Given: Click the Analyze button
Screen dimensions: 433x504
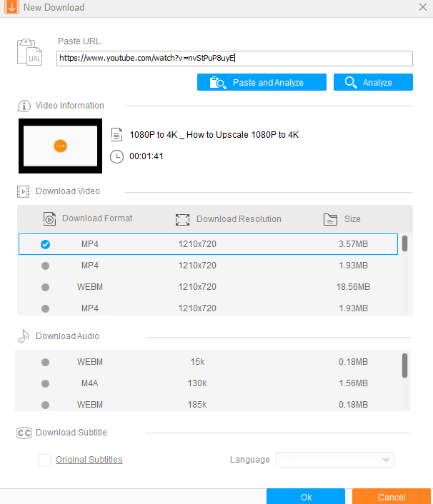Looking at the screenshot, I should click(x=372, y=82).
